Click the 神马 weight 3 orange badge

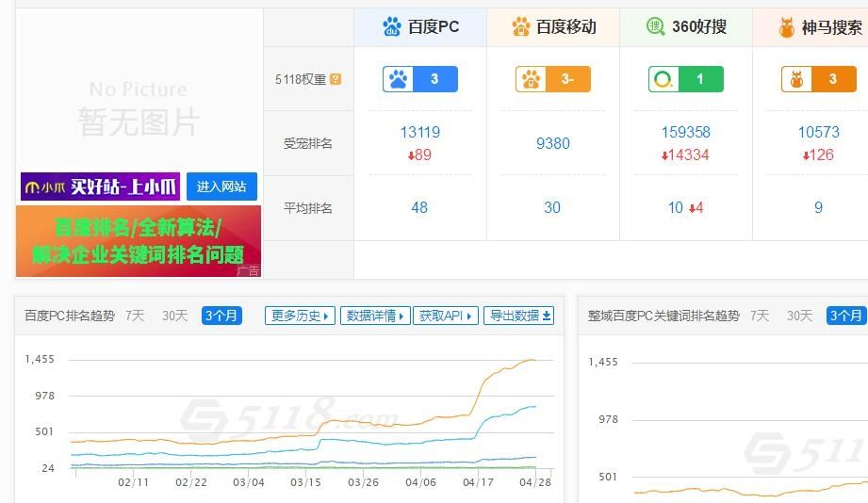pos(819,79)
